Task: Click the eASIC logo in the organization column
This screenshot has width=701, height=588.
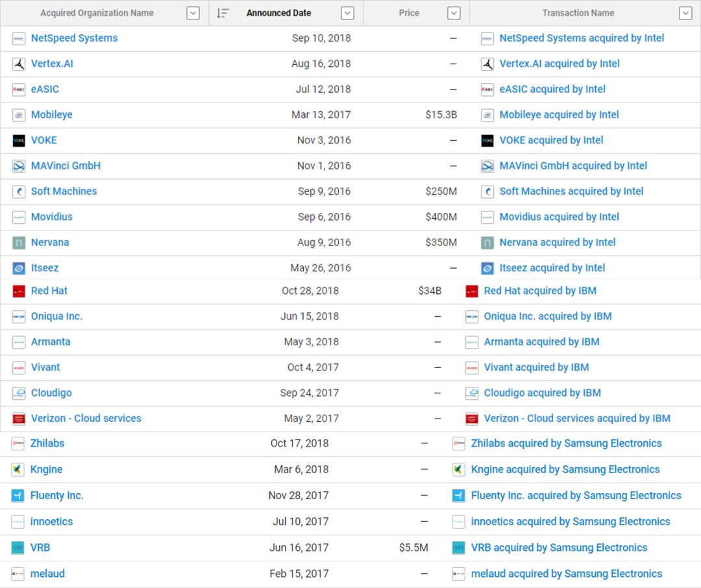Action: click(19, 90)
